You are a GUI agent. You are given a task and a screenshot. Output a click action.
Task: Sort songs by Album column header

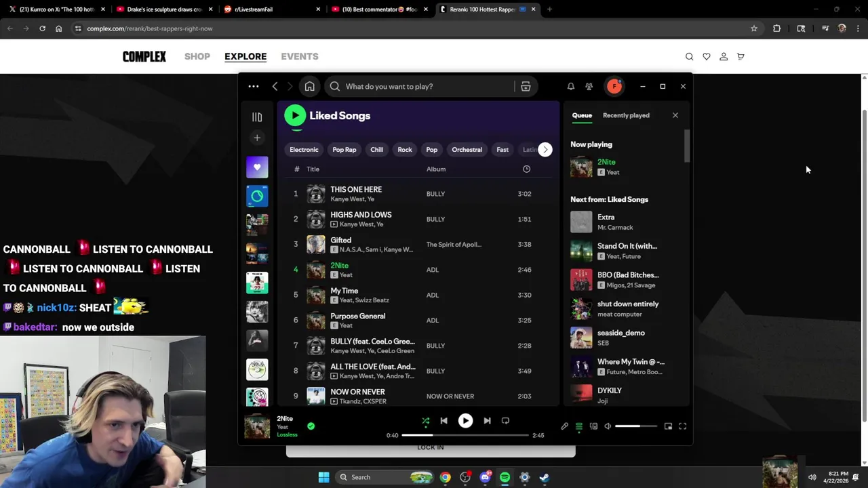tap(436, 169)
